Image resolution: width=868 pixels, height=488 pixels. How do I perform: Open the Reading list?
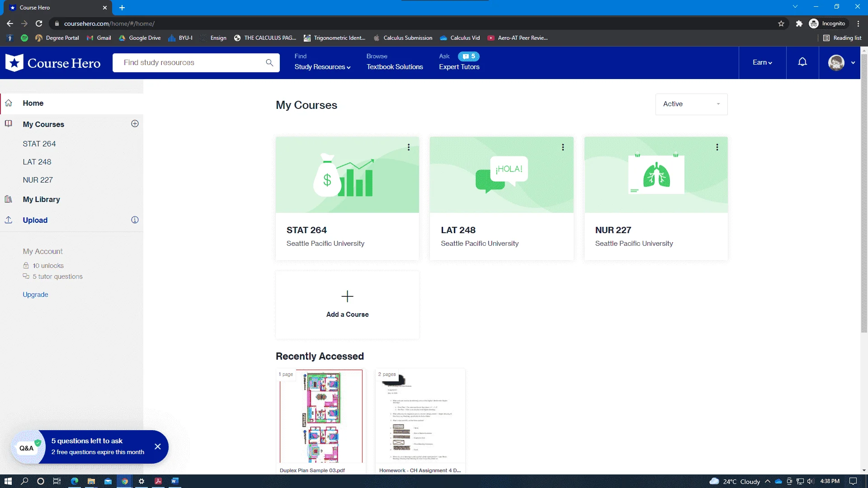coord(842,38)
